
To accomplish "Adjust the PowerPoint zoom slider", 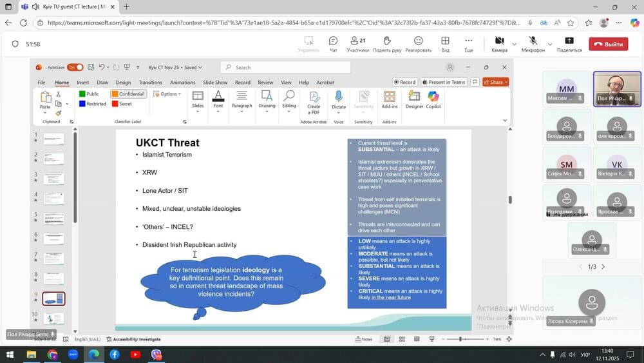I will 461,339.
